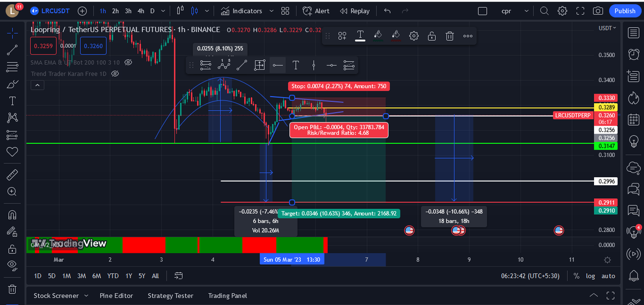644x305 pixels.
Task: Select the horizontal line favorite tool
Action: click(277, 65)
